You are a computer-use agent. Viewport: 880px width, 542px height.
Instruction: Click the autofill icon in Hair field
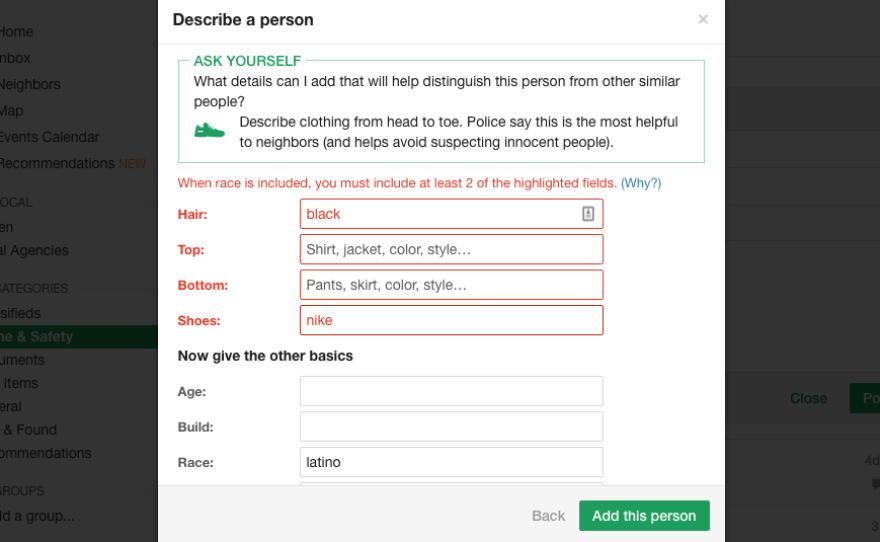(x=588, y=214)
